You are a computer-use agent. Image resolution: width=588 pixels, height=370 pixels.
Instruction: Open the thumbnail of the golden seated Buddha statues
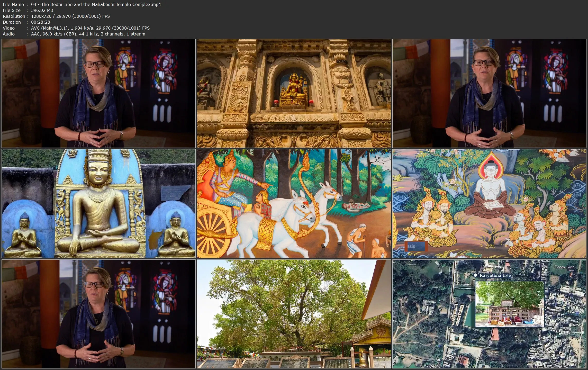tap(99, 204)
